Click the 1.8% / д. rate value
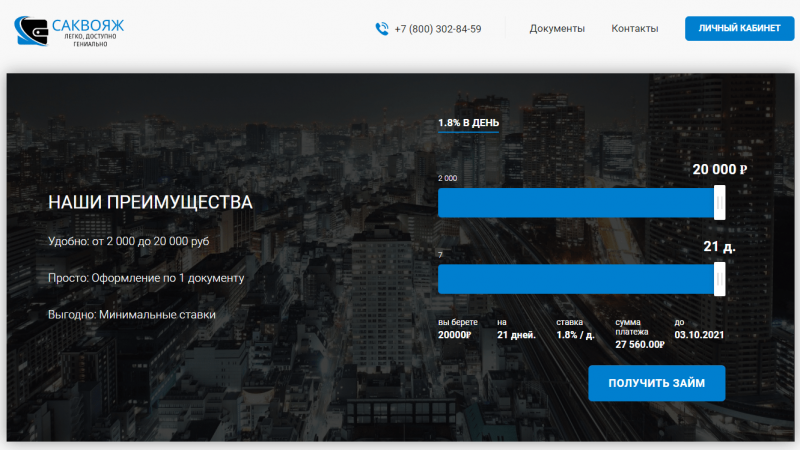The height and width of the screenshot is (450, 800). point(575,334)
